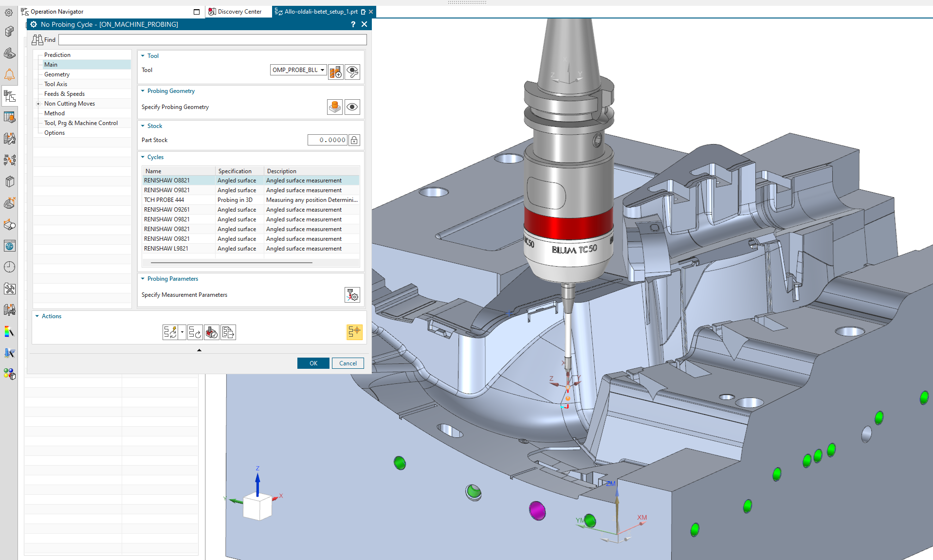Screen dimensions: 933x560
Task: Expand the Non Cutting Moves tree node
Action: coord(39,103)
